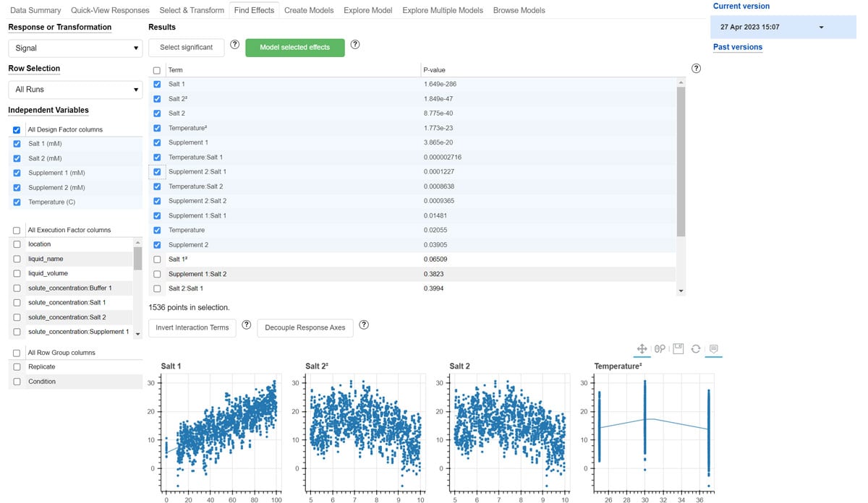The width and height of the screenshot is (868, 503).
Task: Click the help icon beside Select significant
Action: point(234,43)
